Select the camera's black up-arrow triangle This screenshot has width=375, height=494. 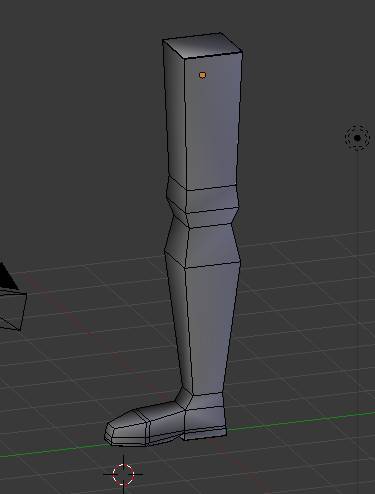pyautogui.click(x=7, y=277)
